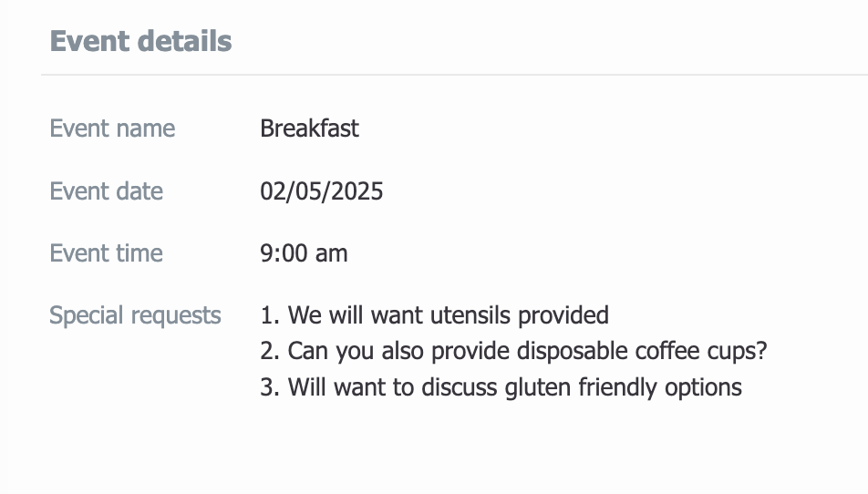Screen dimensions: 868x494
Task: Click the disposable coffee cups request line
Action: tap(513, 351)
